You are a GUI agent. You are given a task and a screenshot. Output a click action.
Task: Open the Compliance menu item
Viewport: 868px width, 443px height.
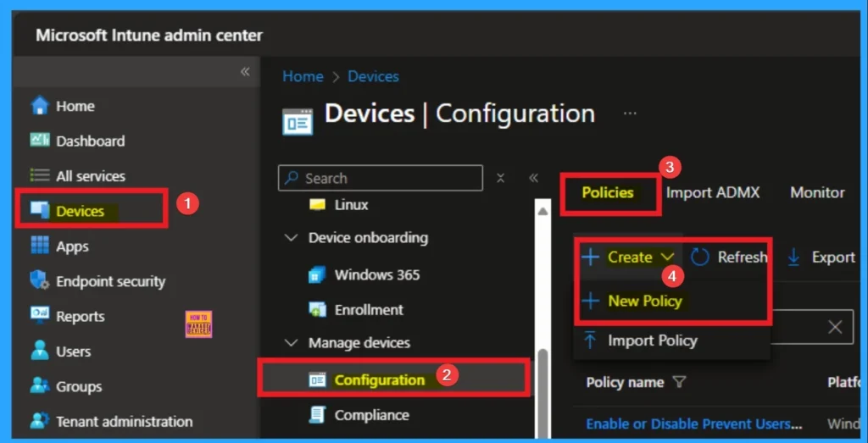click(x=371, y=415)
